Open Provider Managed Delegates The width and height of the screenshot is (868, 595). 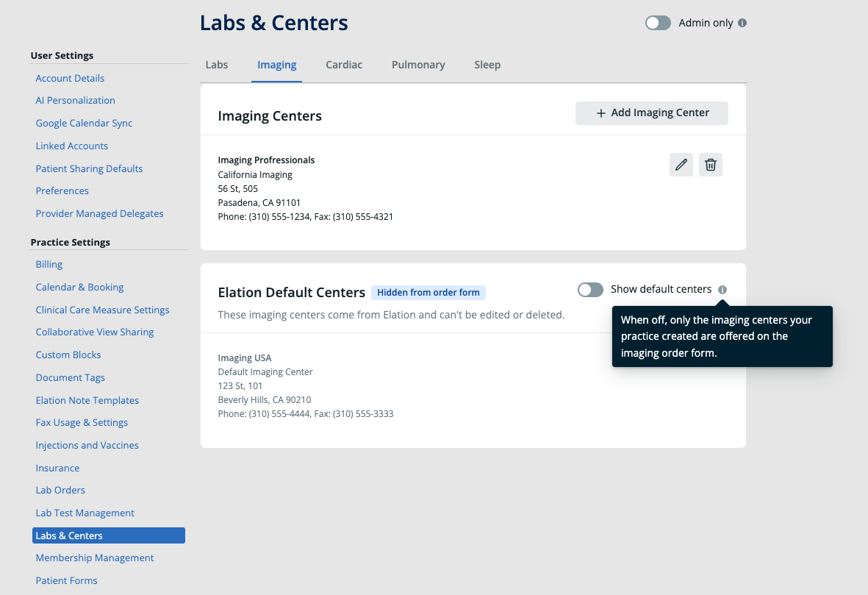(x=100, y=213)
